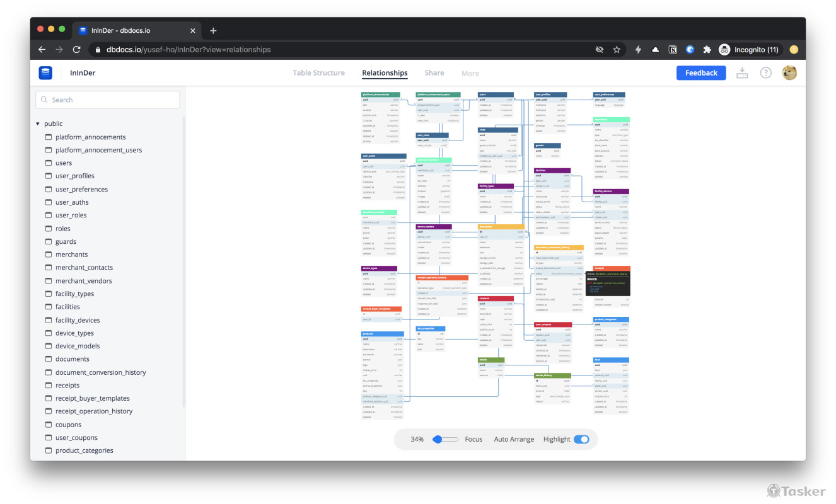Bookmark this page with the star icon
The image size is (836, 504).
coord(617,50)
